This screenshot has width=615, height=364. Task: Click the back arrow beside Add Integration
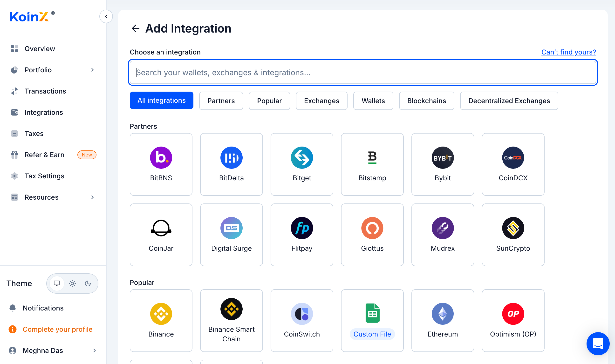pyautogui.click(x=135, y=28)
